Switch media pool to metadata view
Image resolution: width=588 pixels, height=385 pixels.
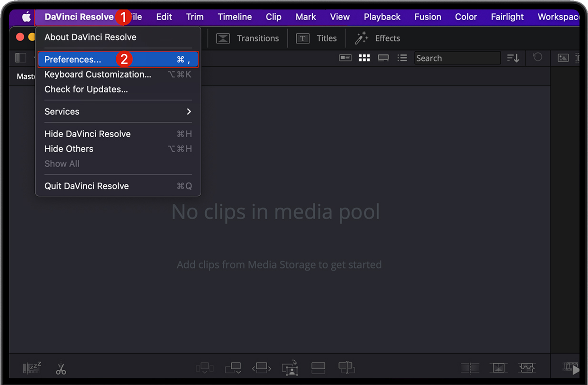[345, 58]
